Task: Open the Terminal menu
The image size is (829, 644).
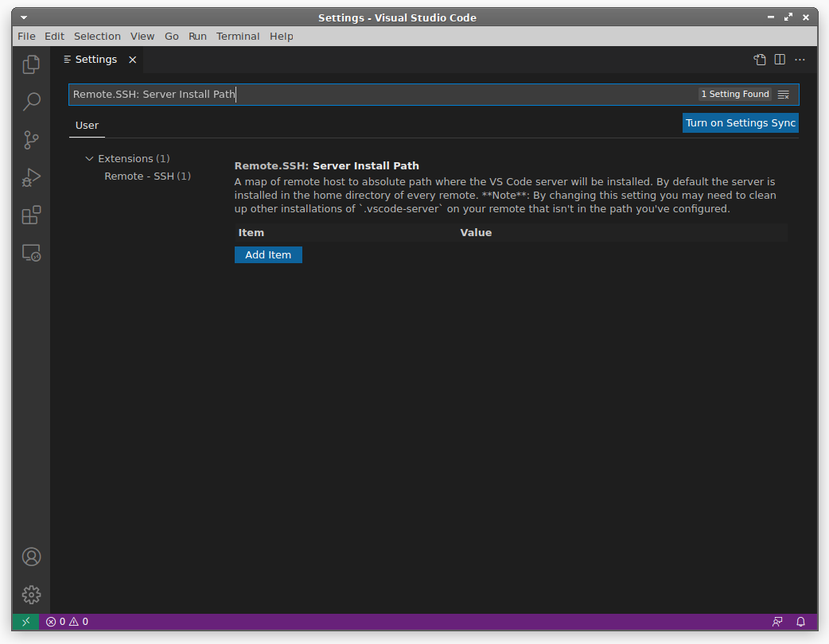Action: click(238, 36)
